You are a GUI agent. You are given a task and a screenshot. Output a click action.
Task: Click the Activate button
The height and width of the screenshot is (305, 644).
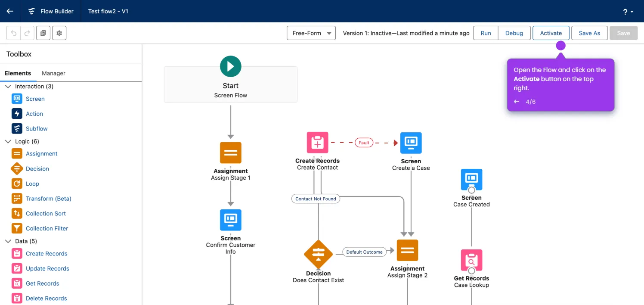[x=551, y=33]
